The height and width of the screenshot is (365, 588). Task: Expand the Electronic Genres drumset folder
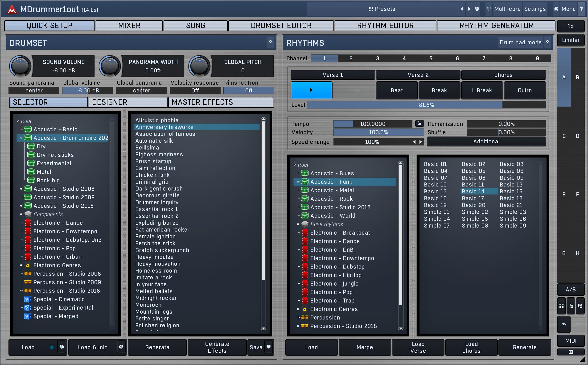coord(21,265)
